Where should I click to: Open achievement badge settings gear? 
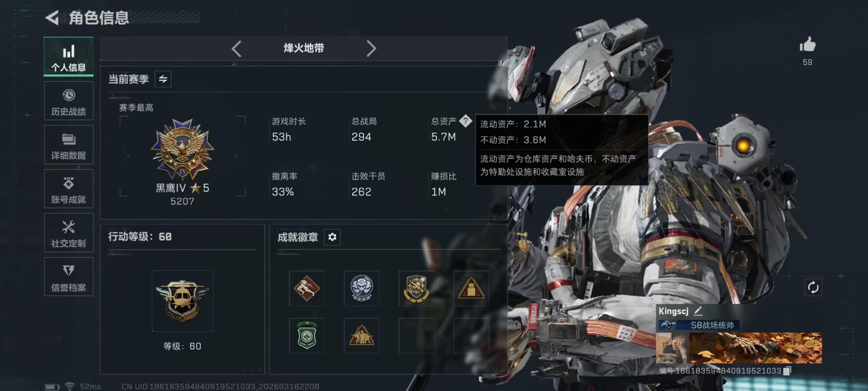pos(332,237)
